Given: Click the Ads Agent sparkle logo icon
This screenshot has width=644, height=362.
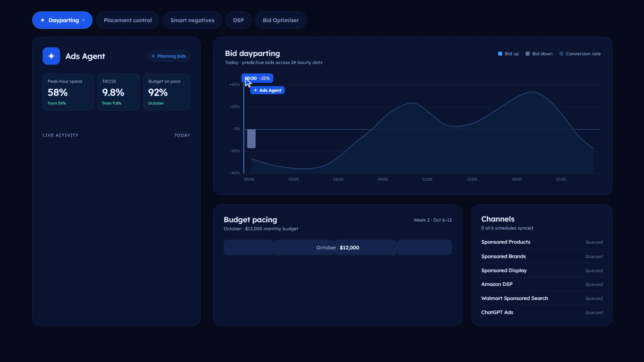Looking at the screenshot, I should 51,56.
